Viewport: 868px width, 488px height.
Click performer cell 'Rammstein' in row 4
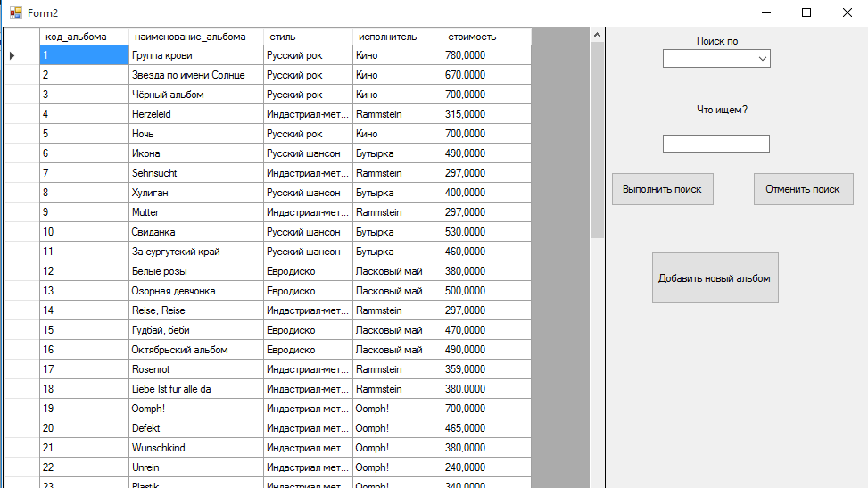[397, 114]
